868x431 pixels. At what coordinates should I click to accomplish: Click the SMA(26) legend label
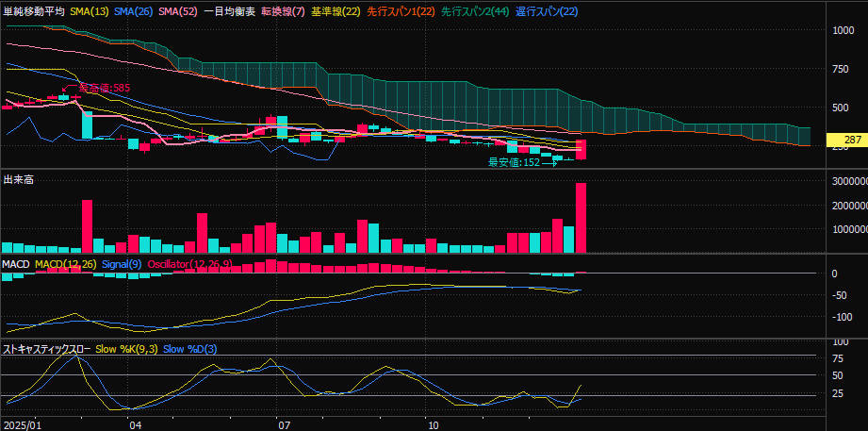134,11
